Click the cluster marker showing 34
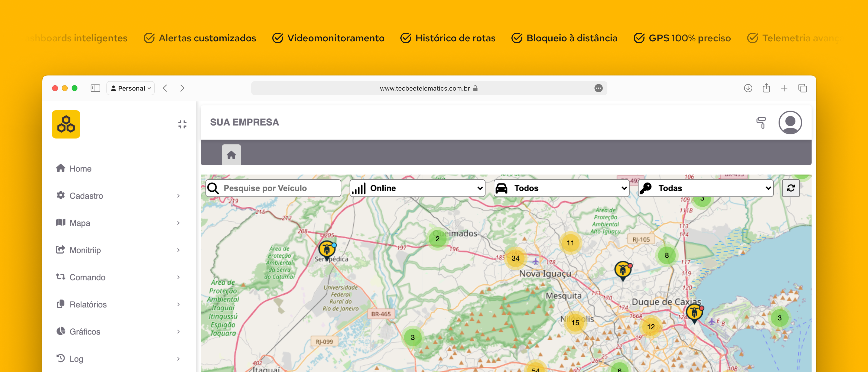The width and height of the screenshot is (868, 372). coord(515,259)
